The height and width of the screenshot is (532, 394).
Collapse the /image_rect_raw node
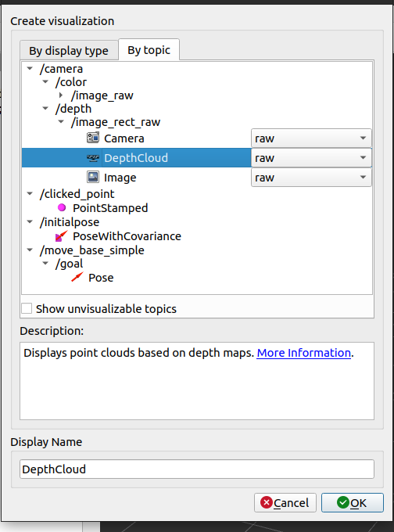(x=61, y=122)
